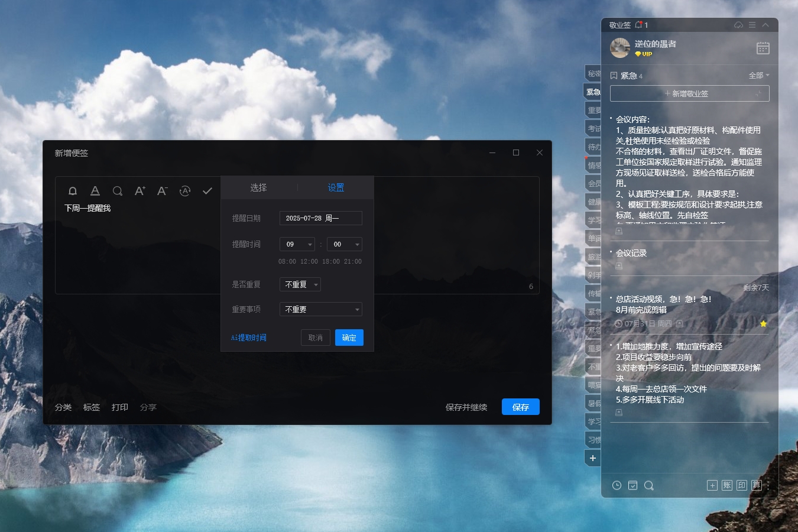The image size is (798, 532).
Task: Click the VIP badge under username
Action: pos(643,54)
